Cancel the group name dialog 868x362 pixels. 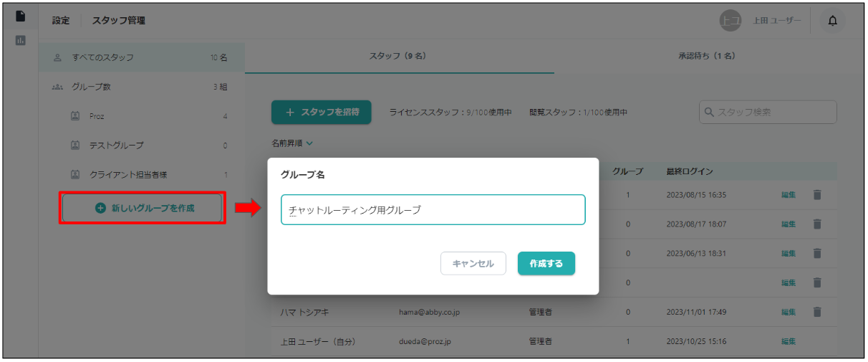[473, 263]
